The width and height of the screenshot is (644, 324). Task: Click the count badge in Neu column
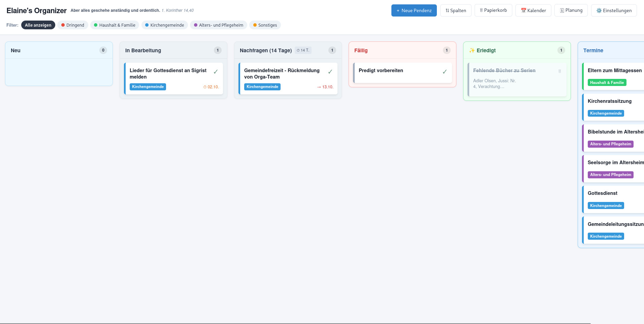coord(103,50)
